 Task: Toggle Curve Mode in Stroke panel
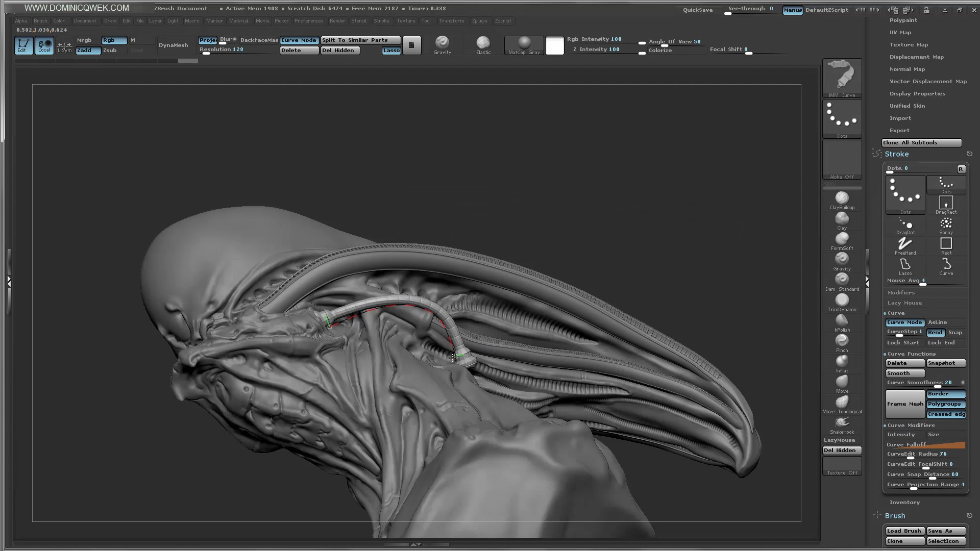pyautogui.click(x=904, y=322)
